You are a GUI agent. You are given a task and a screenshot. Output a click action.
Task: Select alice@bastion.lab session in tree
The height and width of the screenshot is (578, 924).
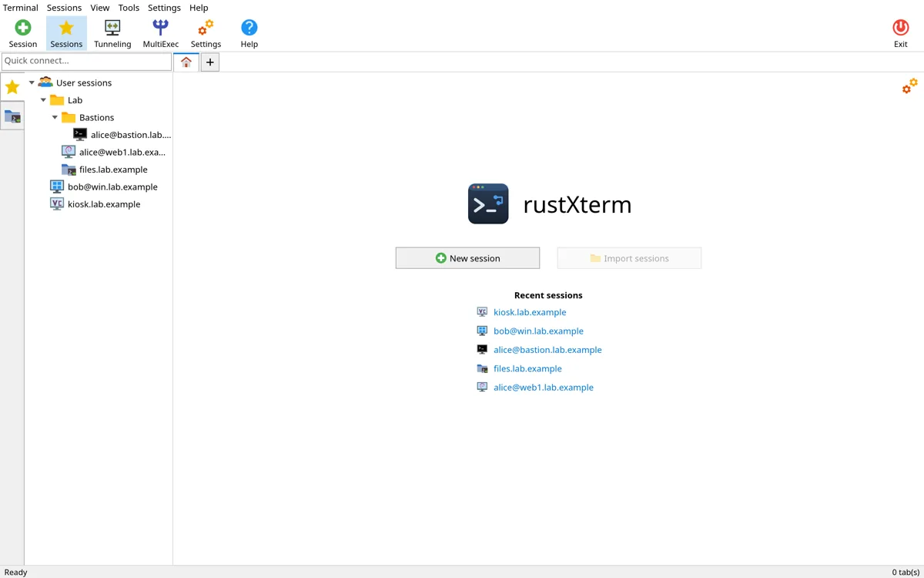[x=131, y=135]
